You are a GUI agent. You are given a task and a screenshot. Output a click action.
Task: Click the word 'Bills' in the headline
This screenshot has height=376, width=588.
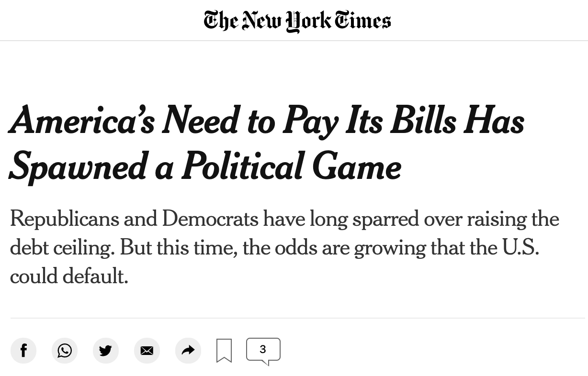423,120
